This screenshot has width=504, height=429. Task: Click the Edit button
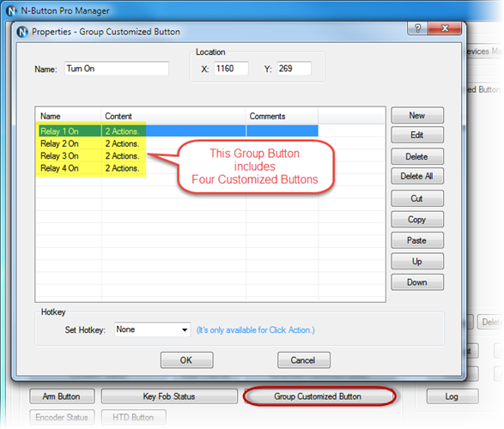[x=417, y=135]
